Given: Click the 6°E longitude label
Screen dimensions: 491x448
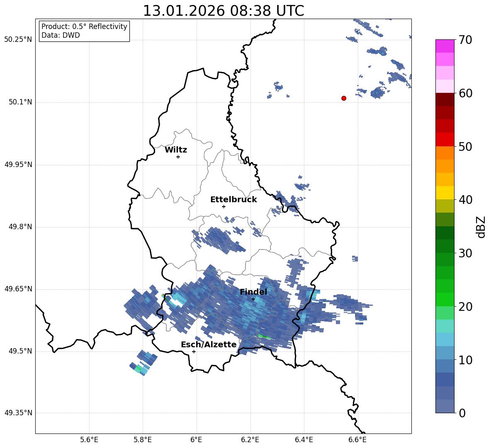Looking at the screenshot, I should (196, 440).
